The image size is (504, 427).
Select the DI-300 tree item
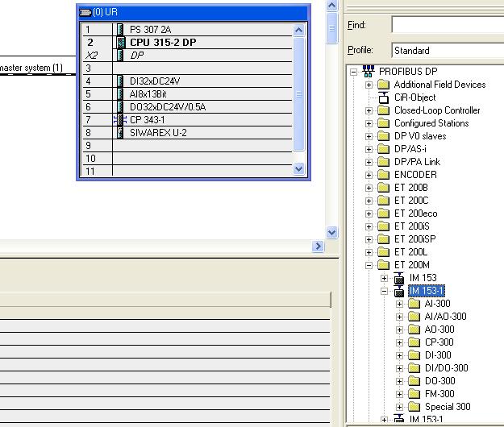coord(438,355)
